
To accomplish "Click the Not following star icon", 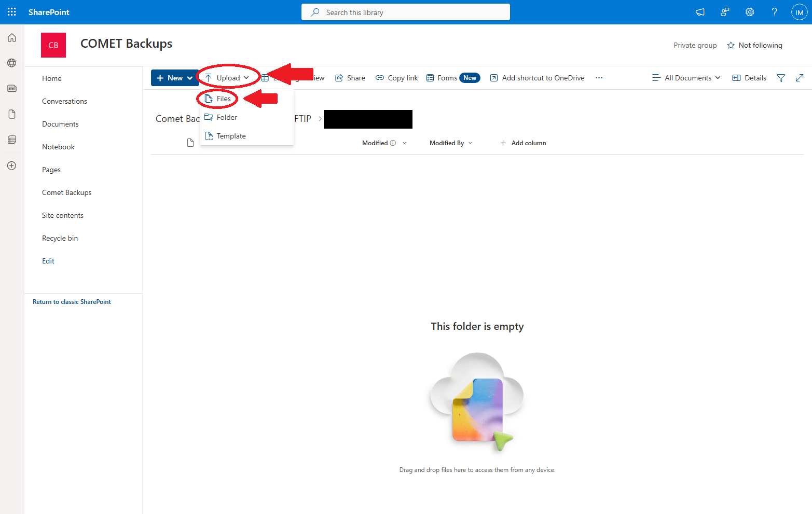I will click(x=731, y=45).
